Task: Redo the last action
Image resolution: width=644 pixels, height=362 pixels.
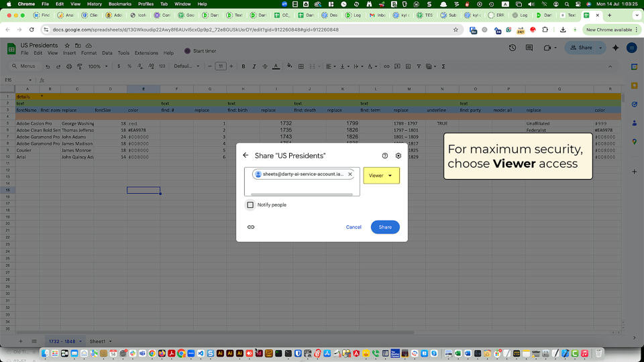Action: 58,66
